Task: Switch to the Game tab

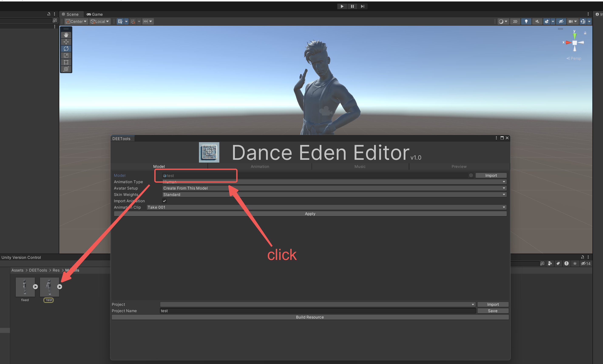Action: [x=95, y=14]
